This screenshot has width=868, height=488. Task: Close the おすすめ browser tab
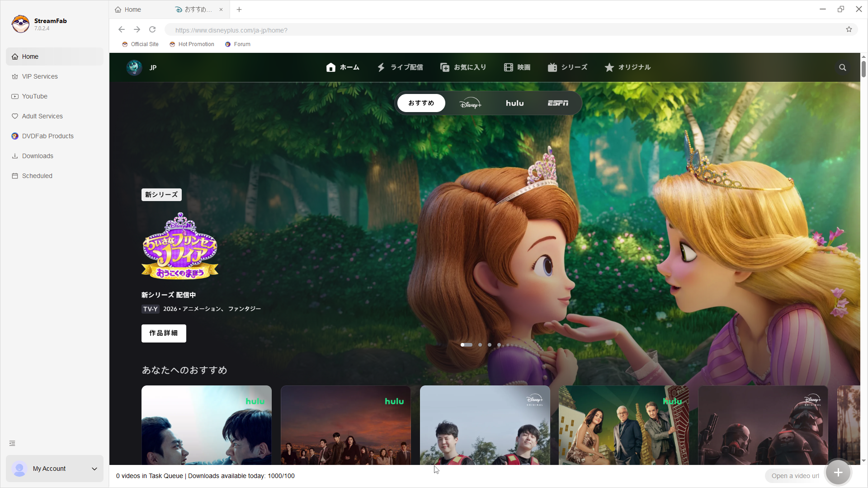tap(221, 9)
